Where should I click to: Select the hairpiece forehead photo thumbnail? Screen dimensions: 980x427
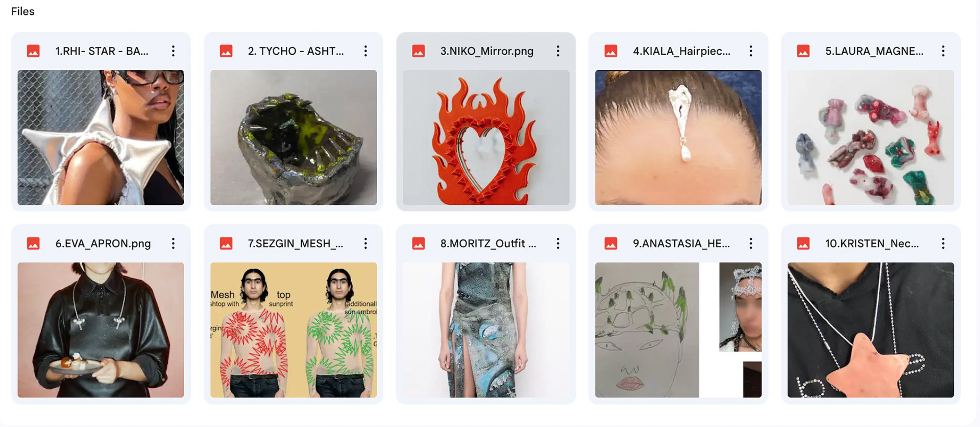tap(678, 137)
